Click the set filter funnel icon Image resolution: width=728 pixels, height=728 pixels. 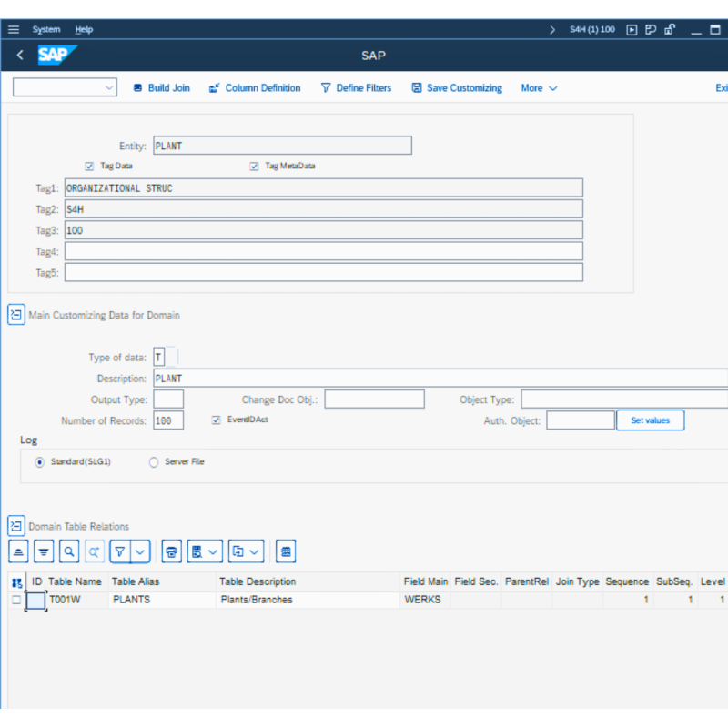[x=119, y=551]
